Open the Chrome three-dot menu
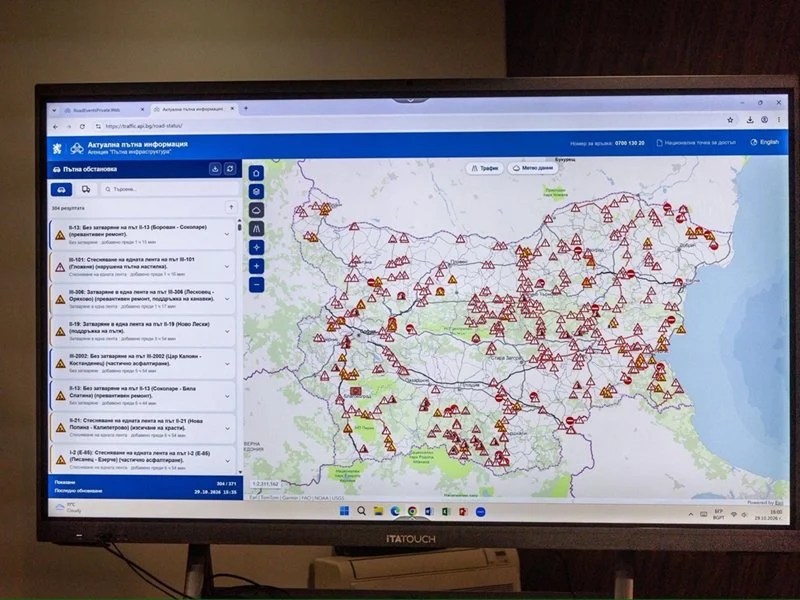This screenshot has width=800, height=600. (779, 119)
